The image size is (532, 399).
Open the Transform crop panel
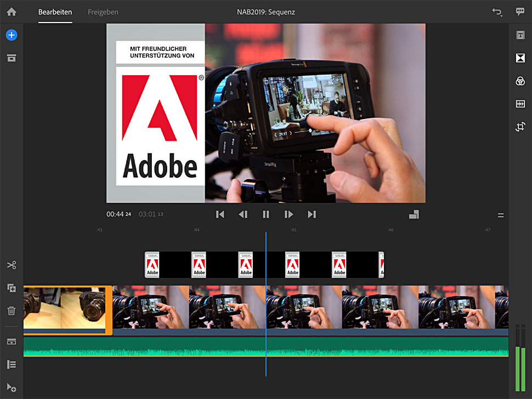point(520,127)
